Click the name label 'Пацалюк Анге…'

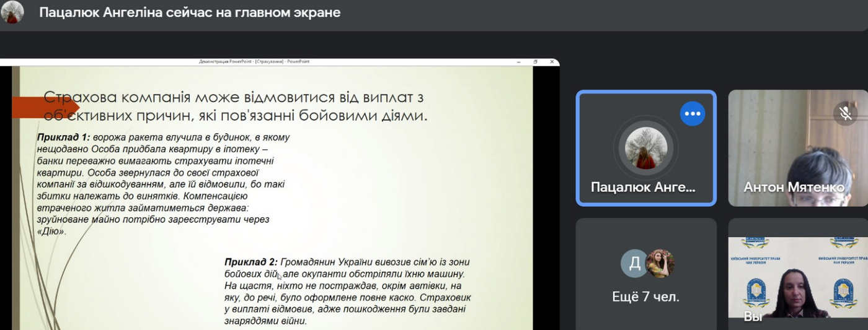[x=643, y=187]
